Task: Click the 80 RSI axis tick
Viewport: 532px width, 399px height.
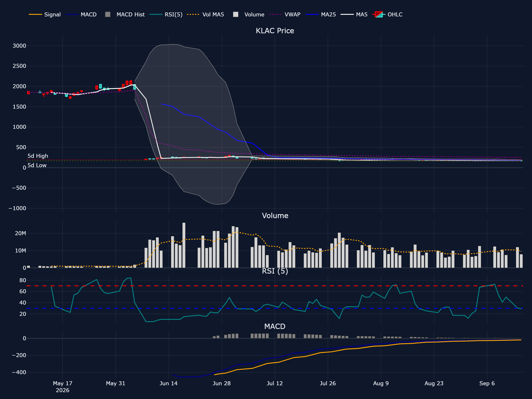Action: 23,280
